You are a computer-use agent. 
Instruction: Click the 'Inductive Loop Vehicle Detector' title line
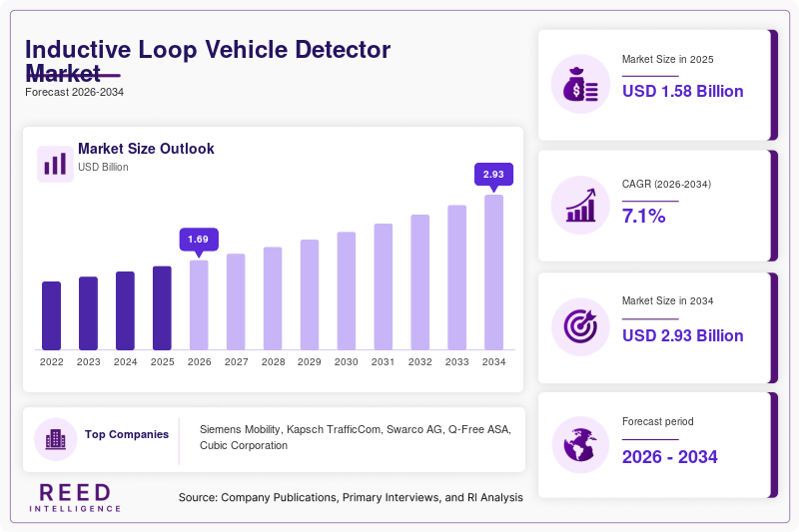pos(208,49)
